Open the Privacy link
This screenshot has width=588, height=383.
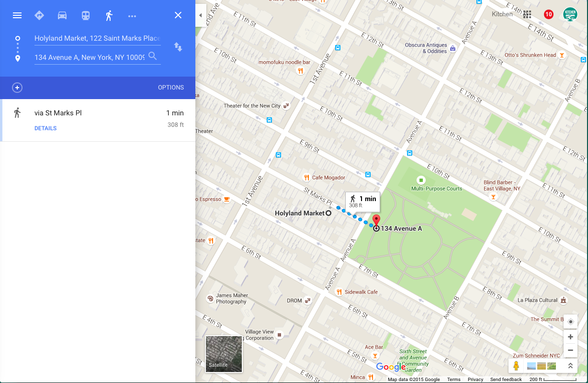(475, 380)
